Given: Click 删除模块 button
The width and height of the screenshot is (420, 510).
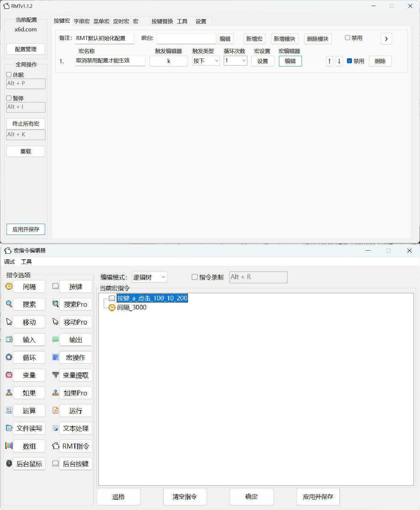Looking at the screenshot, I should (x=318, y=39).
